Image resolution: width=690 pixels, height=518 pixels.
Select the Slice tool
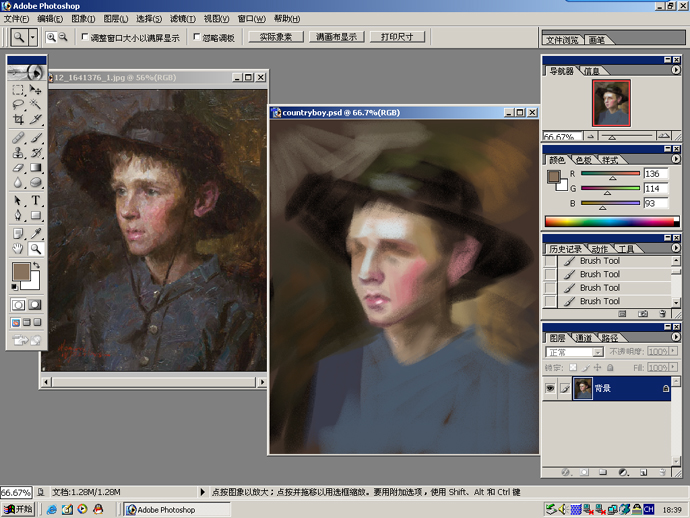point(35,119)
